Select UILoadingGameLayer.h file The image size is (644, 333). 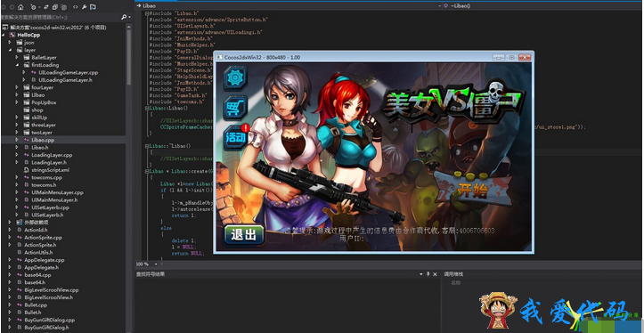pos(65,80)
